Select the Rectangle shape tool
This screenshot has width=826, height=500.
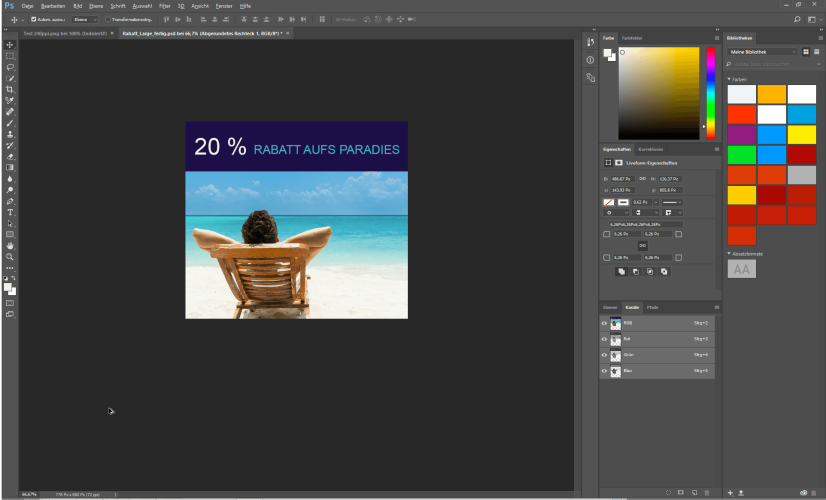click(x=10, y=234)
